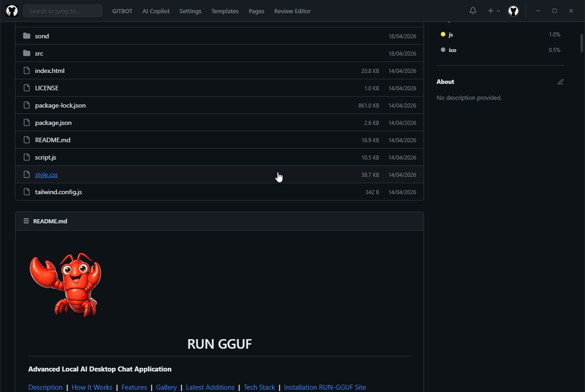Click the yellow js language color dot
This screenshot has height=392, width=585.
[443, 35]
